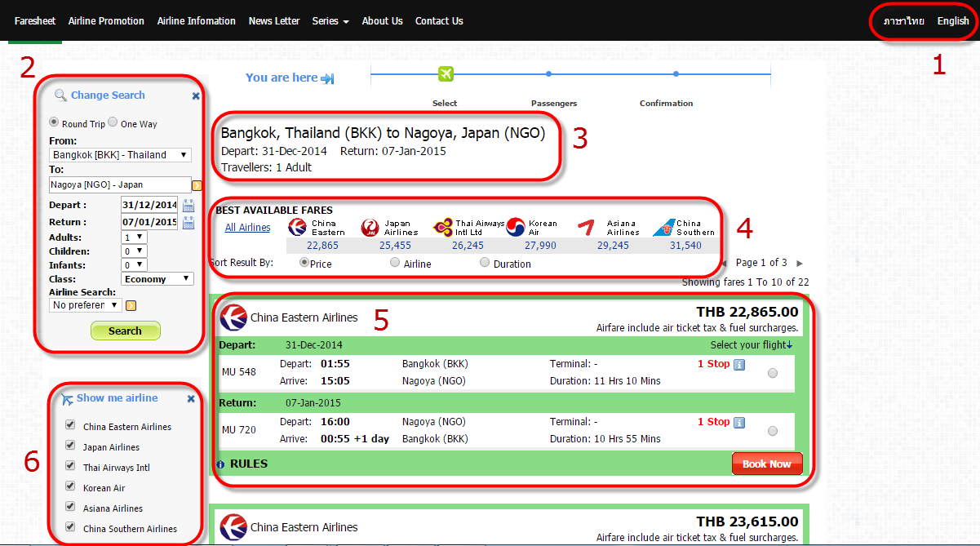Toggle the Asiana Airlines checkbox
This screenshot has height=546, width=980.
click(70, 507)
